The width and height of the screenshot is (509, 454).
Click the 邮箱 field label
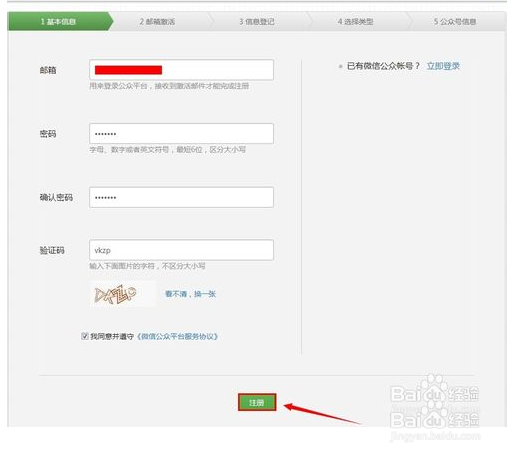pos(48,70)
